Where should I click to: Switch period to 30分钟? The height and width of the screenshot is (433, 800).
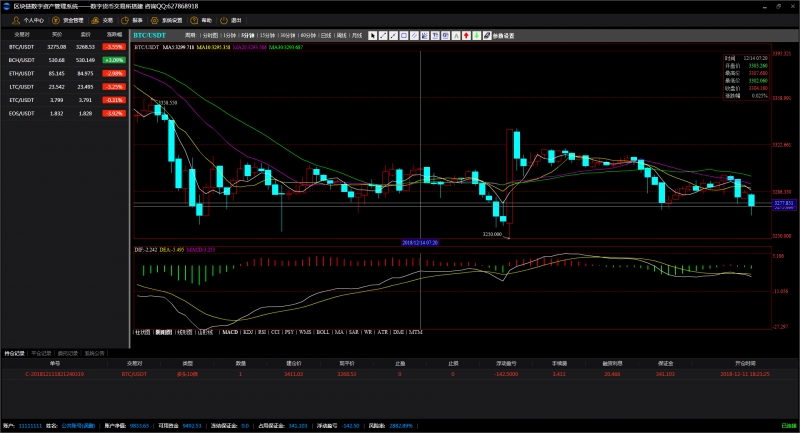pos(288,36)
